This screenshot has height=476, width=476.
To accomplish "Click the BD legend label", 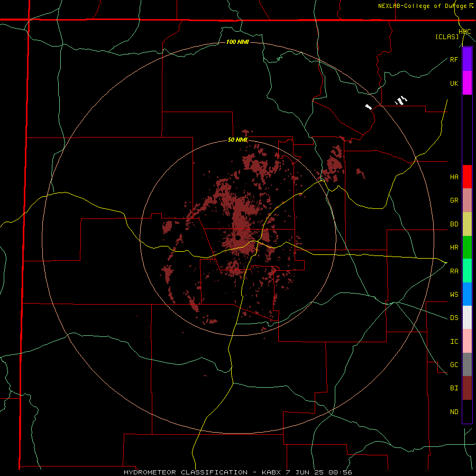I will point(454,224).
